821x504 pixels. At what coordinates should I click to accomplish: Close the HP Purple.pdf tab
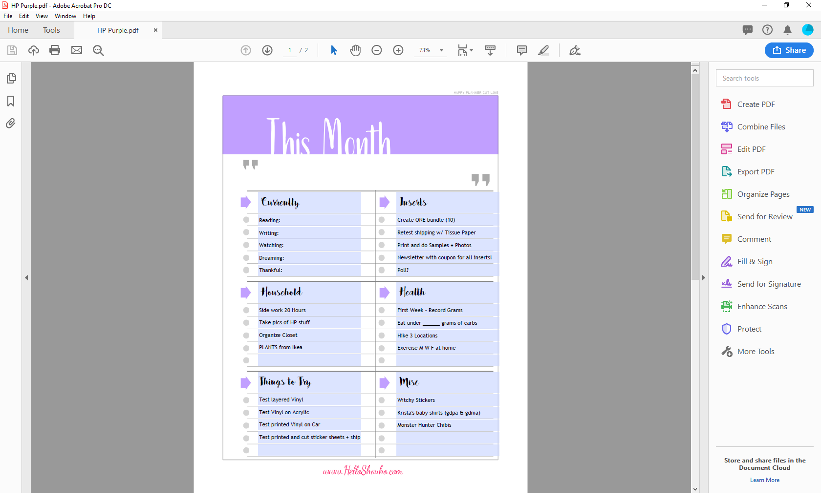click(x=155, y=30)
